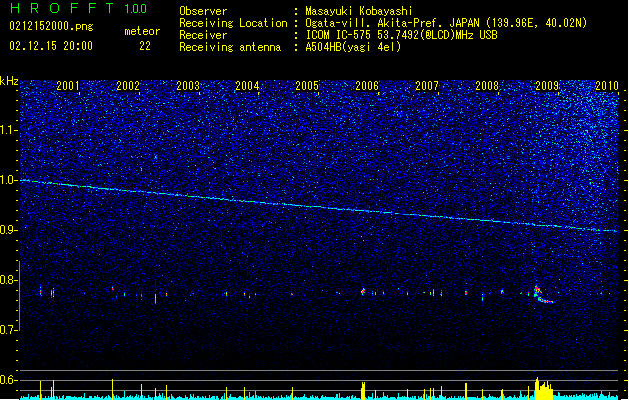The height and width of the screenshot is (400, 629).
Task: Click the 2010 time marker
Action: [607, 85]
